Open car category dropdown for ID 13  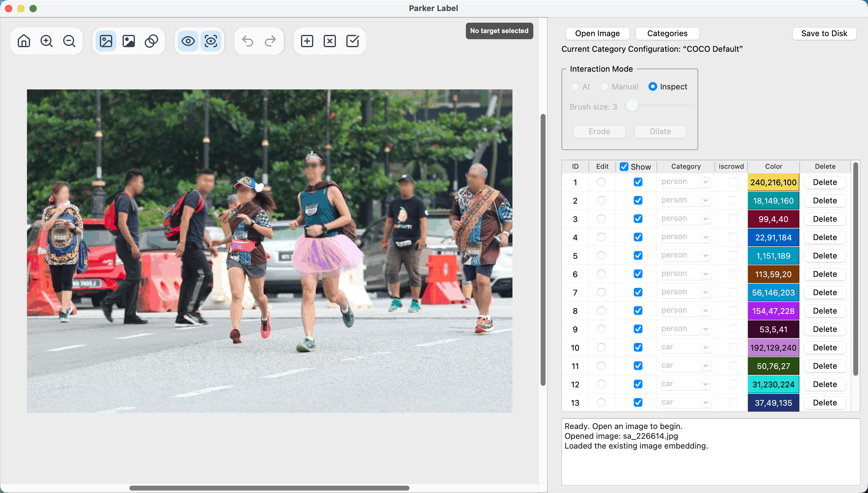[685, 403]
